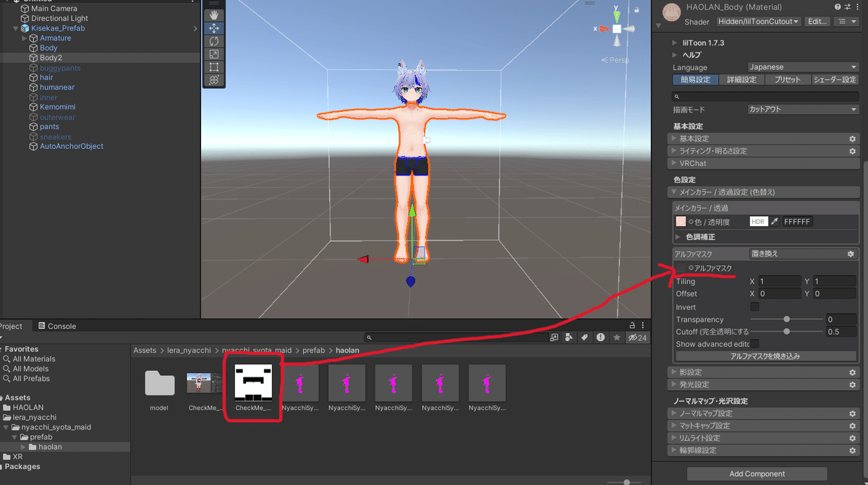Click the Project search-by-label tag icon
Viewport: 868px width, 485px height.
pos(584,338)
